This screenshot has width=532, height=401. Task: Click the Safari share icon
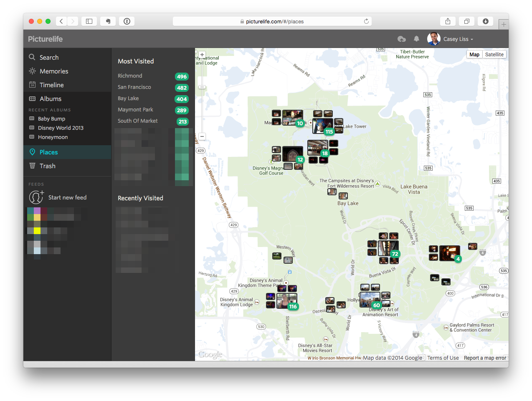[x=448, y=21]
